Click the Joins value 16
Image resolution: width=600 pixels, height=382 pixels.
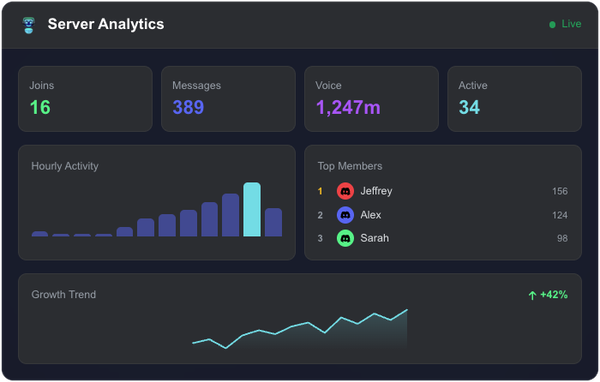(x=40, y=107)
